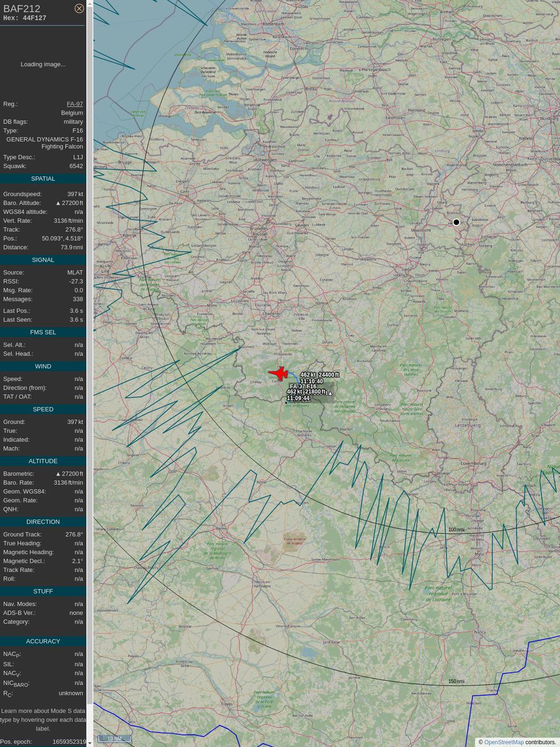Select the ACCURACY section header
The image size is (560, 747).
pos(42,641)
